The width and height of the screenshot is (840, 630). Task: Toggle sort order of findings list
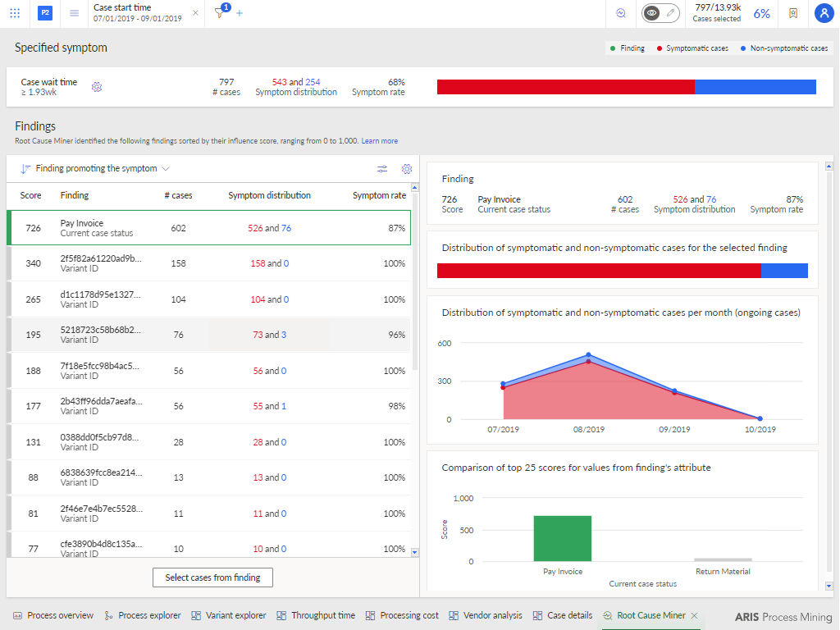click(25, 169)
